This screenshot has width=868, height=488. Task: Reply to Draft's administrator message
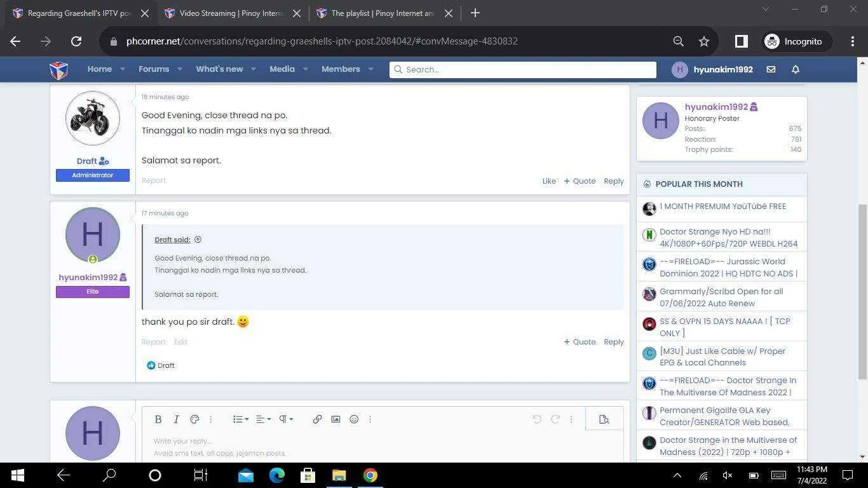pyautogui.click(x=614, y=181)
